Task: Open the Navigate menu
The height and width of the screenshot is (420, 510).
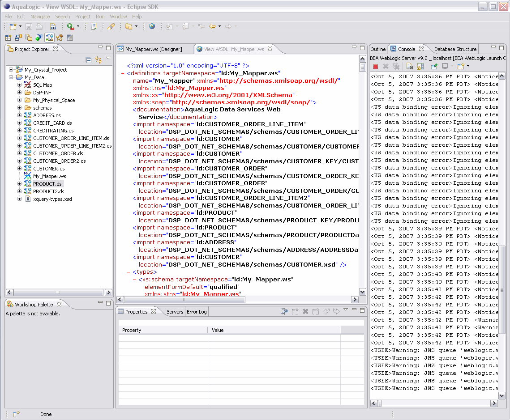Action: pyautogui.click(x=40, y=17)
